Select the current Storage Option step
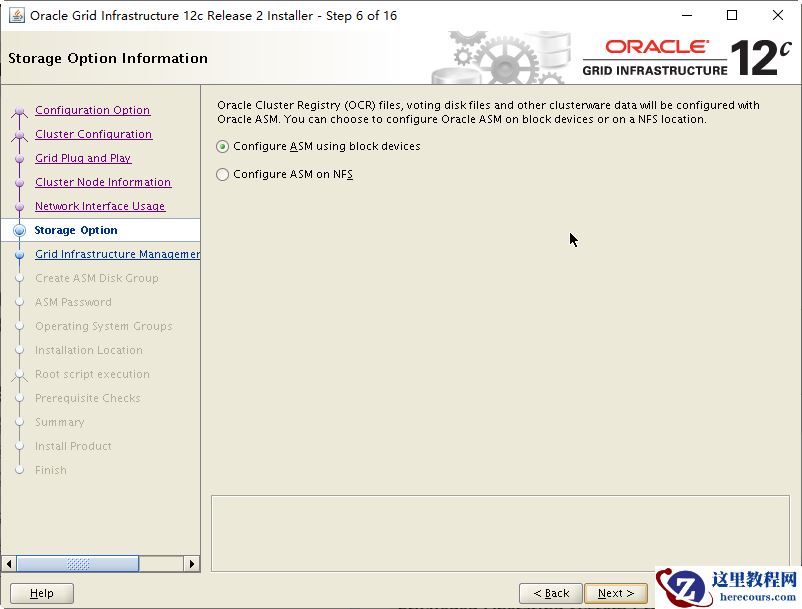Image resolution: width=802 pixels, height=609 pixels. click(x=76, y=230)
